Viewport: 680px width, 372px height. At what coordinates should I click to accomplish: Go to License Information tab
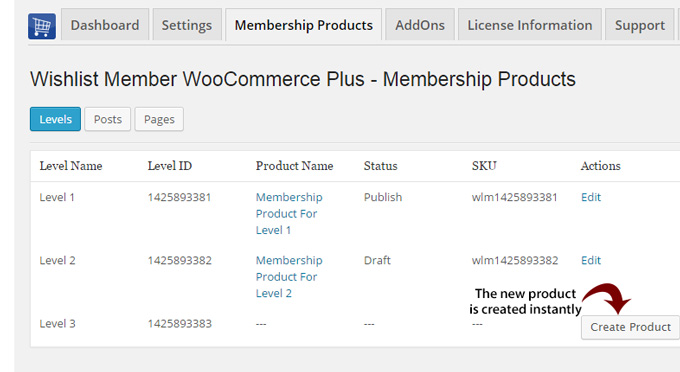click(530, 25)
